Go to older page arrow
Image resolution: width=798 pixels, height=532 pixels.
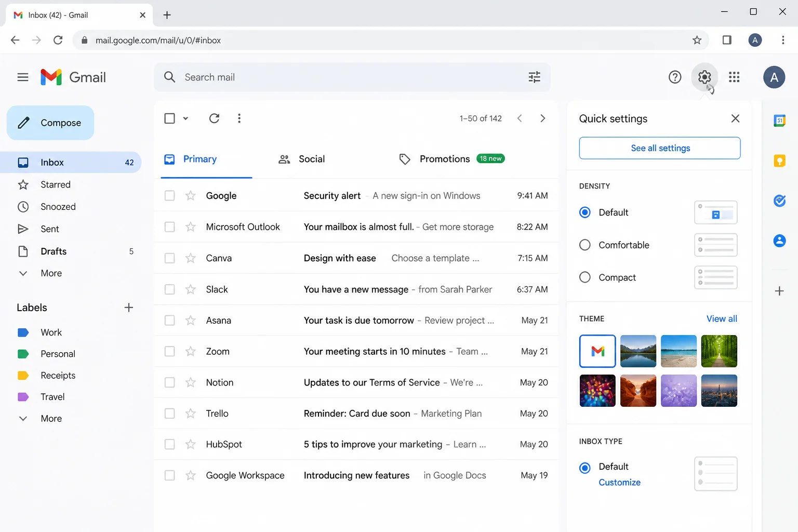543,118
